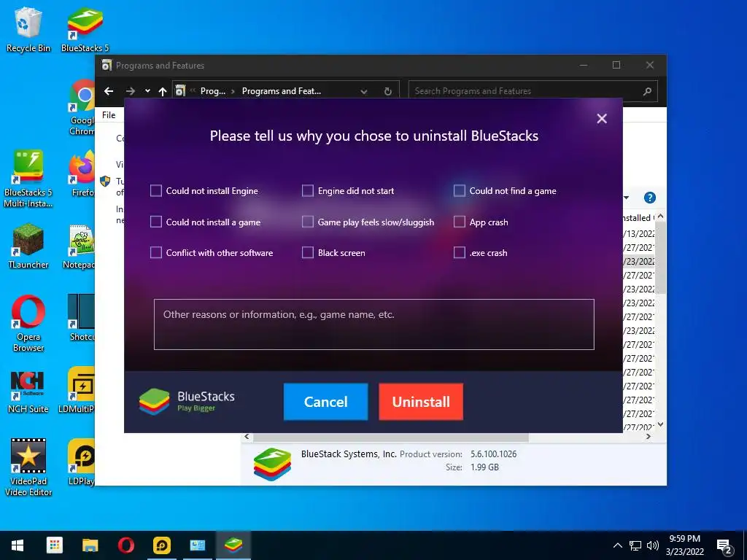
Task: Select the Opera Browser desktop icon
Action: [x=28, y=324]
